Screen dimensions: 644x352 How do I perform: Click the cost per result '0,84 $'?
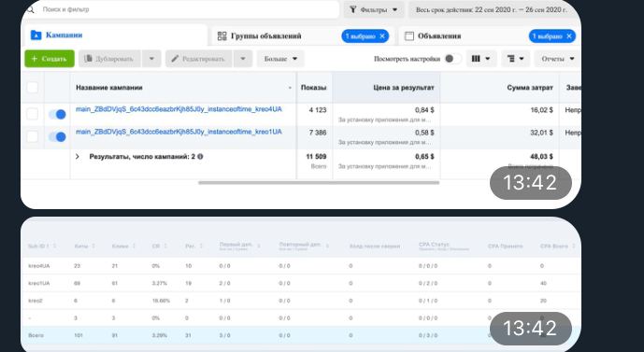point(424,110)
